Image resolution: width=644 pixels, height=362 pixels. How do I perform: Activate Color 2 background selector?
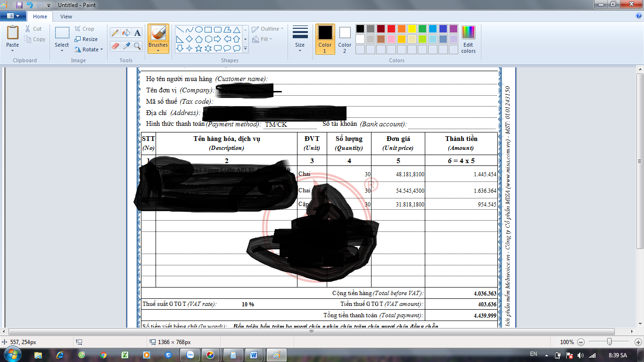345,39
